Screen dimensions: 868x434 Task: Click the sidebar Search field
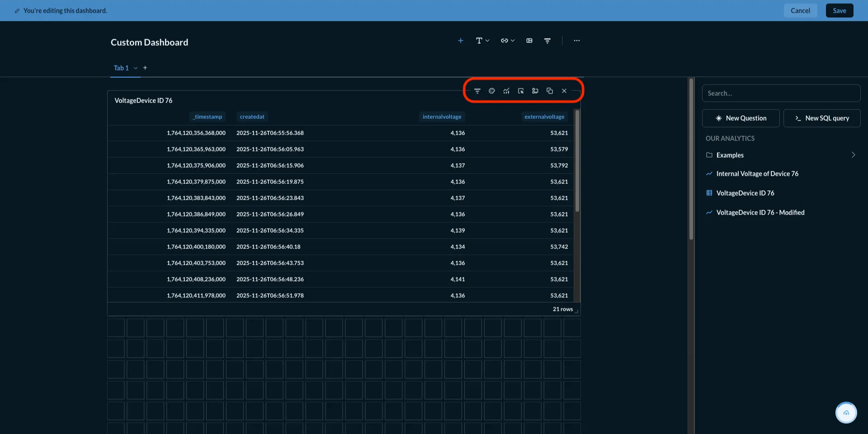(x=782, y=93)
